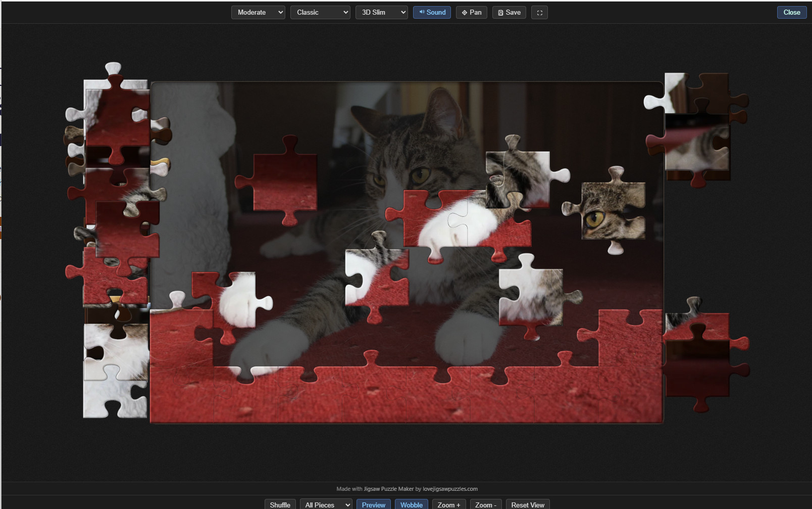
Task: Toggle the Preview image
Action: coord(373,504)
